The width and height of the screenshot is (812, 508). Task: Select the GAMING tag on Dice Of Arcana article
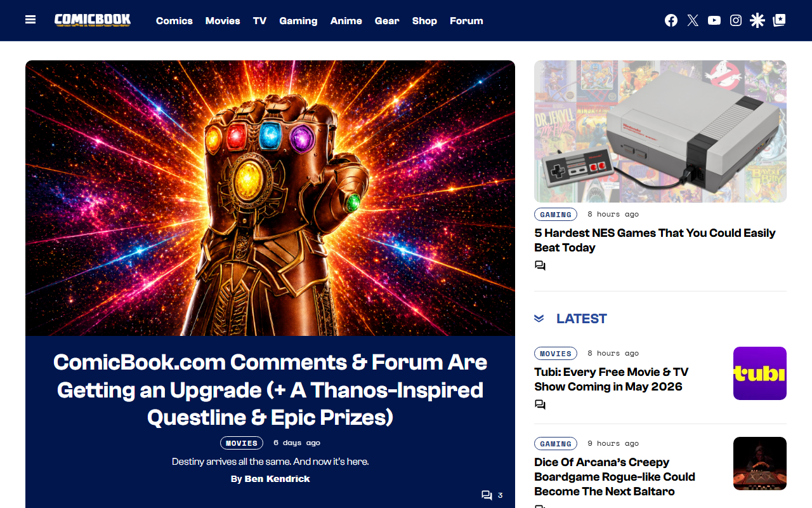point(556,444)
